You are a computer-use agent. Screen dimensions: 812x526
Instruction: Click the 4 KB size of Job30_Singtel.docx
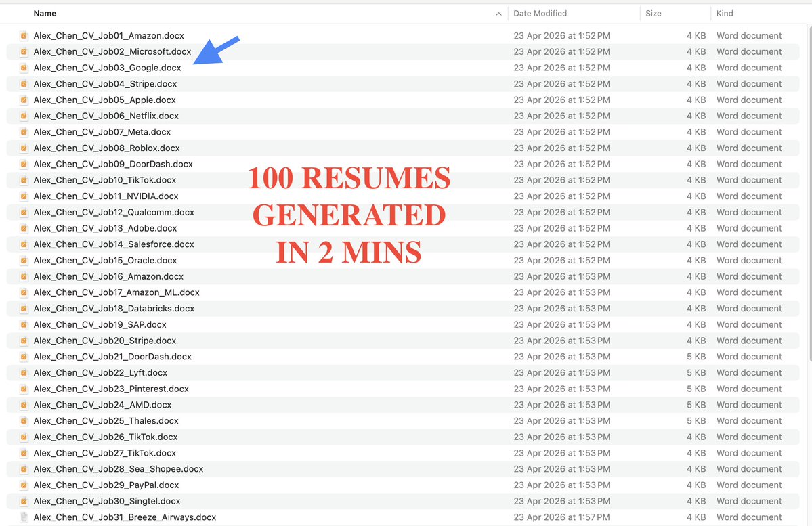point(696,501)
